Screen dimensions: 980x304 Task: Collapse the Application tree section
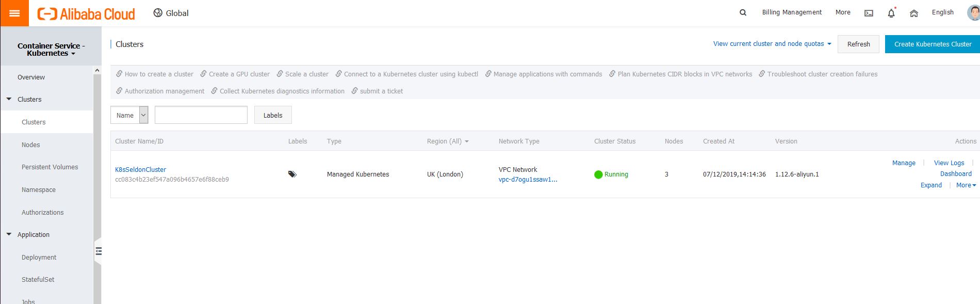[x=9, y=234]
